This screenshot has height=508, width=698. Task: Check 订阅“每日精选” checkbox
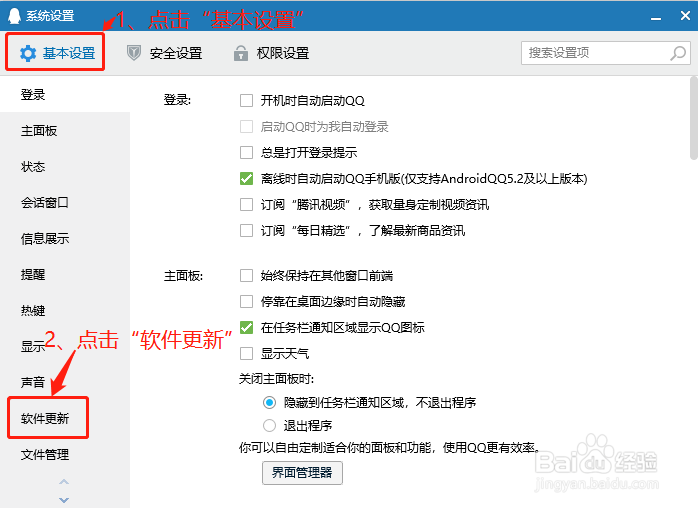click(246, 230)
